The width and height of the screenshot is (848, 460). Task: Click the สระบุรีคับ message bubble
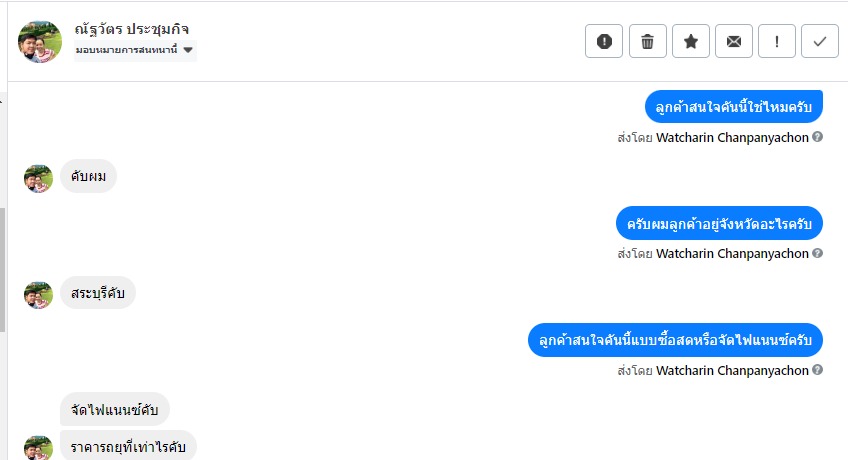click(97, 294)
